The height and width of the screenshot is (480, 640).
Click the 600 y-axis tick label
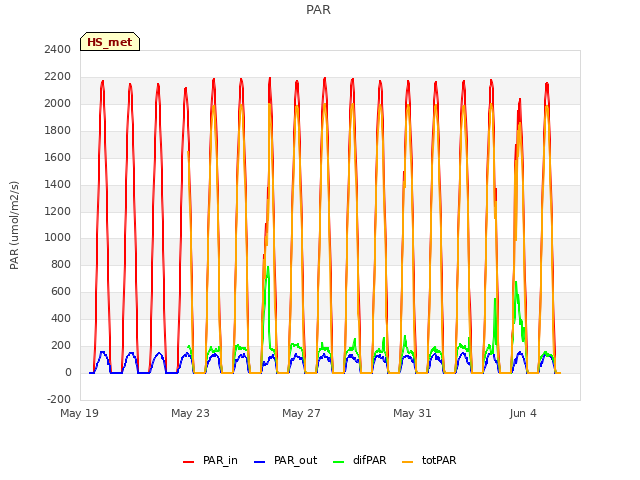(61, 291)
